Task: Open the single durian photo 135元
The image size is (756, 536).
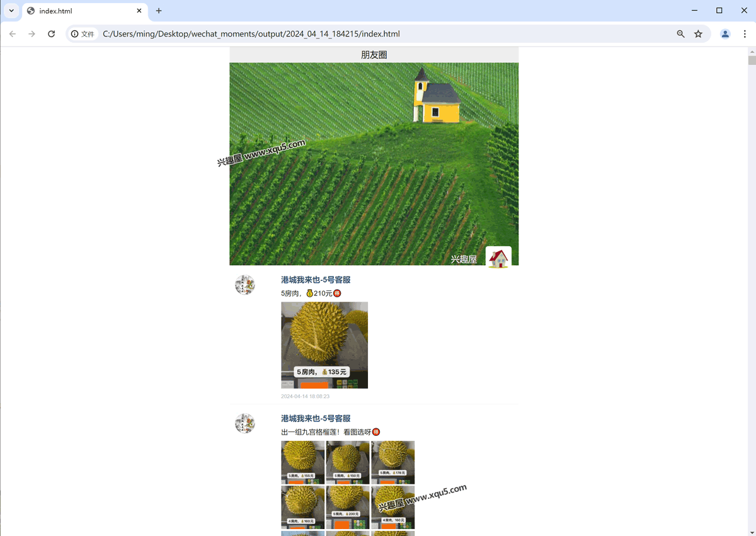Action: tap(324, 345)
